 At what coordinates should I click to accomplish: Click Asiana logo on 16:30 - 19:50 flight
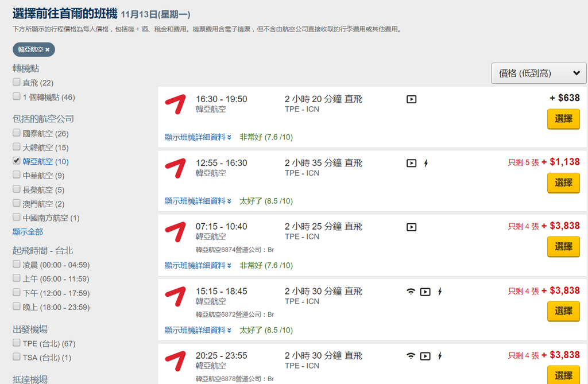pyautogui.click(x=176, y=104)
